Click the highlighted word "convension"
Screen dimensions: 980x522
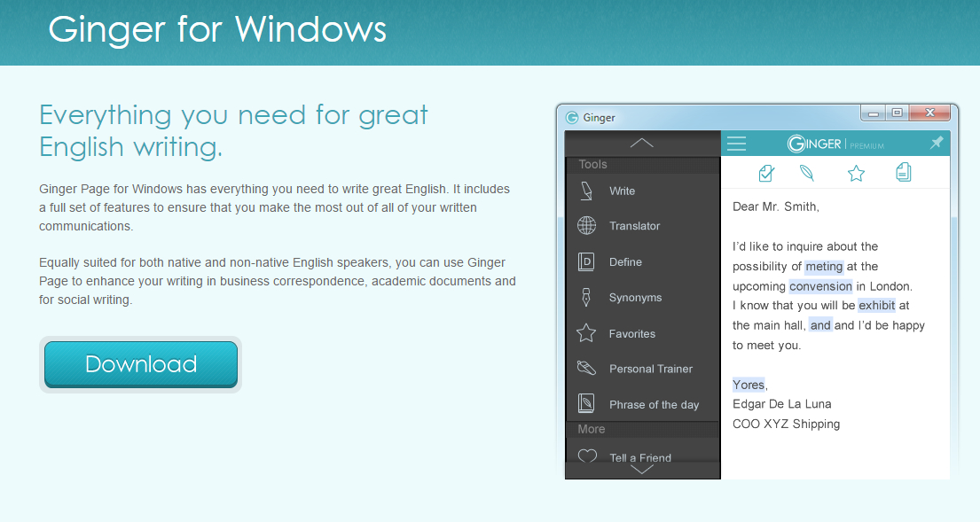pos(820,286)
